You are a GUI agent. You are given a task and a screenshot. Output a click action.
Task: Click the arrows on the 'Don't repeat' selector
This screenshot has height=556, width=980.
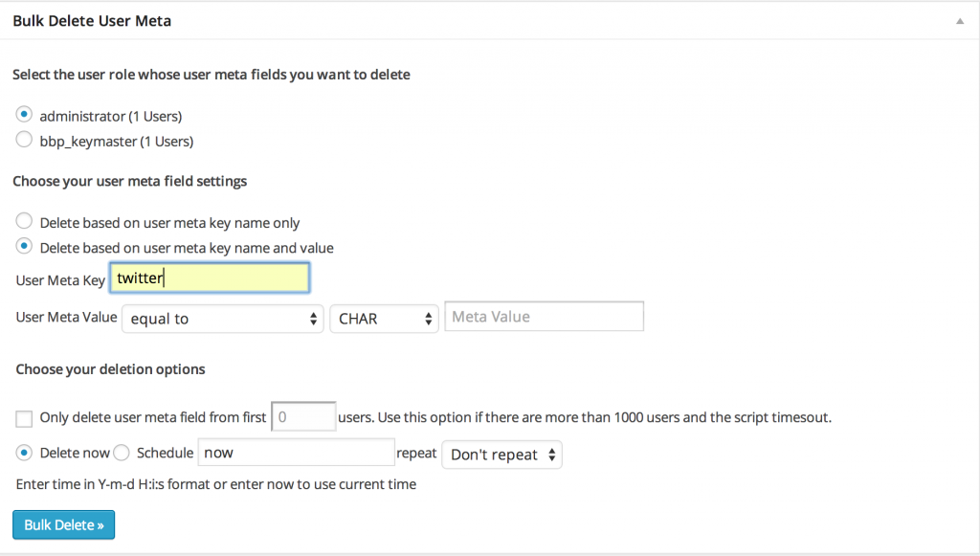pyautogui.click(x=552, y=455)
